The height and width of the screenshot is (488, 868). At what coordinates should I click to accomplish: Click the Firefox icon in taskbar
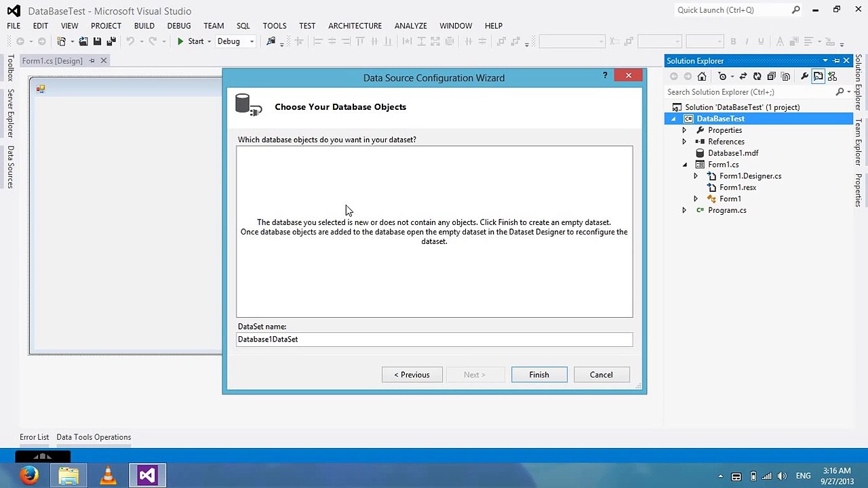(28, 475)
